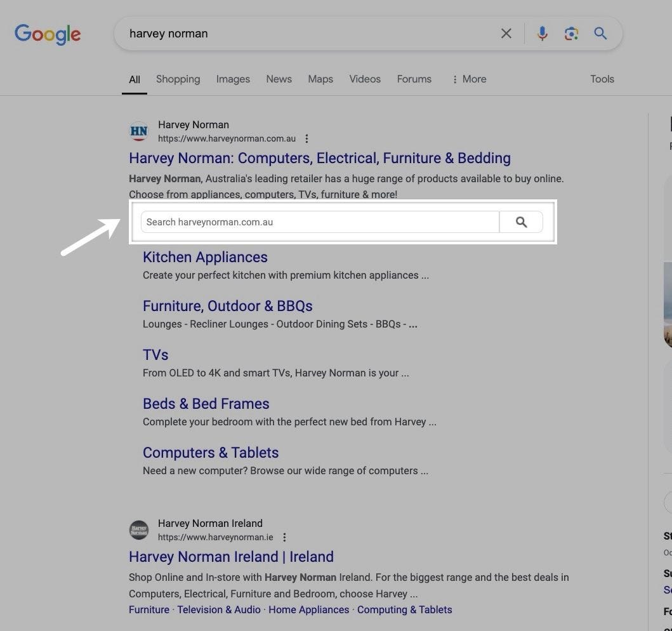Screen dimensions: 672x631
Task: Open the Furniture link under Ireland result
Action: click(x=149, y=609)
